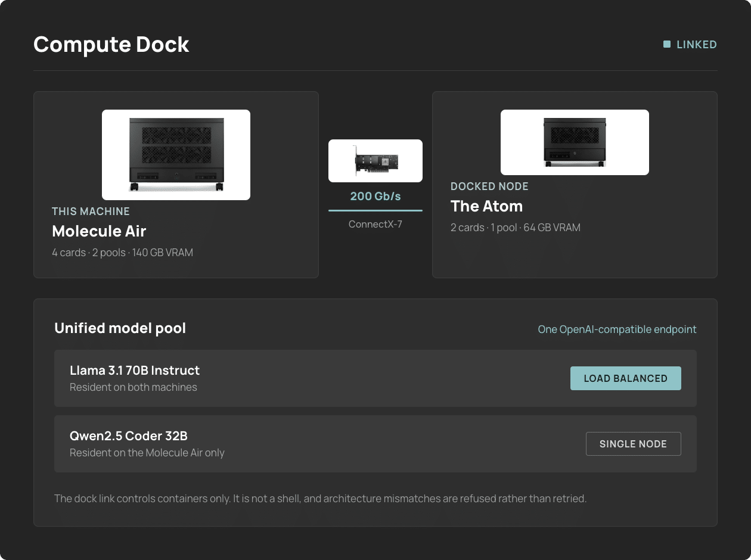Select the 200 Gb/s link speed
The width and height of the screenshot is (751, 560).
[375, 196]
